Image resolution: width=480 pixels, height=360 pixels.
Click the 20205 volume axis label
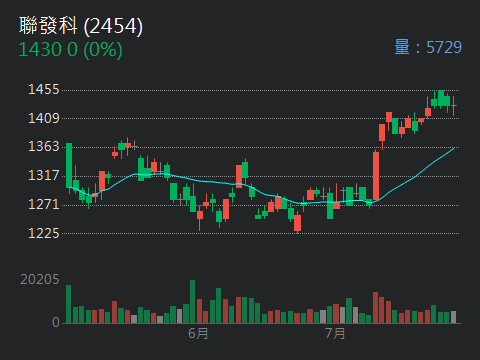[x=40, y=280]
